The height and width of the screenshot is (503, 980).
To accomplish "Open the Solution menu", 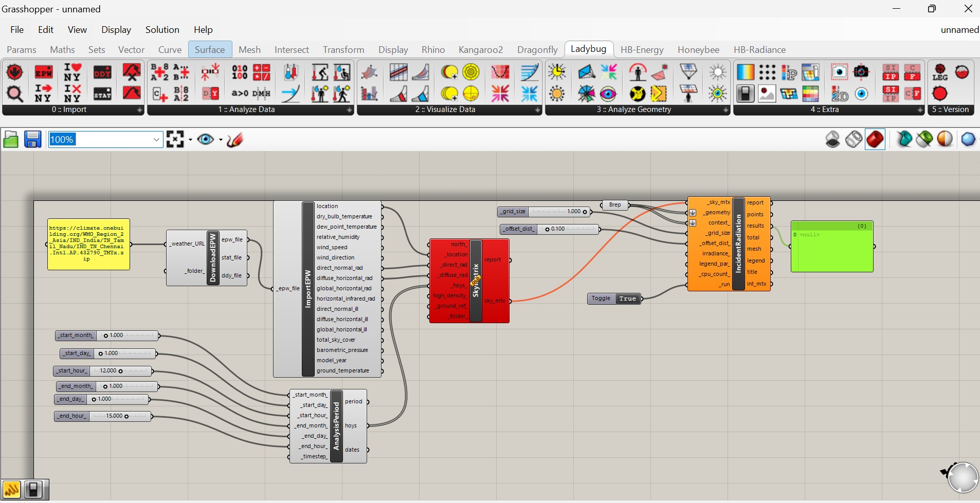I will coord(162,30).
